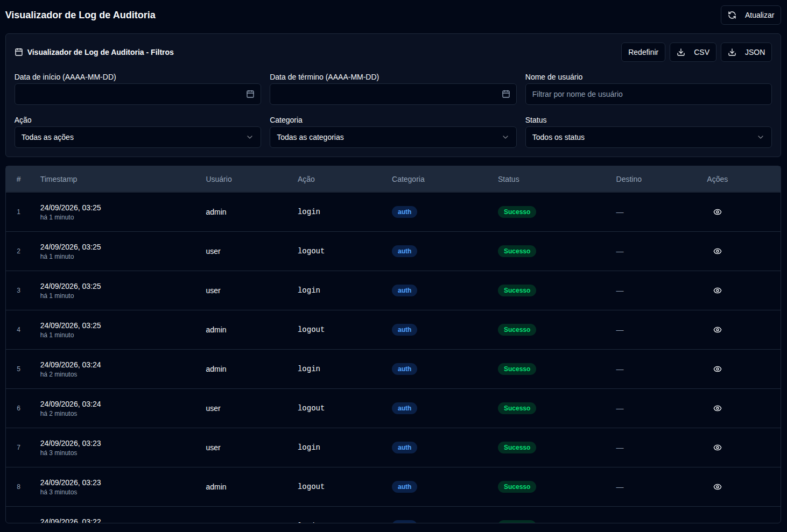Click the Ação column header in table
The width and height of the screenshot is (787, 532).
click(x=306, y=179)
